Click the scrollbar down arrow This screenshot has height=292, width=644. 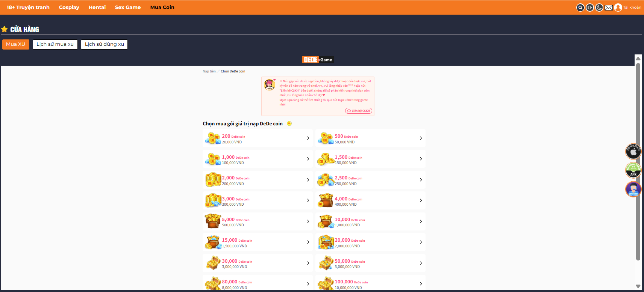638,286
